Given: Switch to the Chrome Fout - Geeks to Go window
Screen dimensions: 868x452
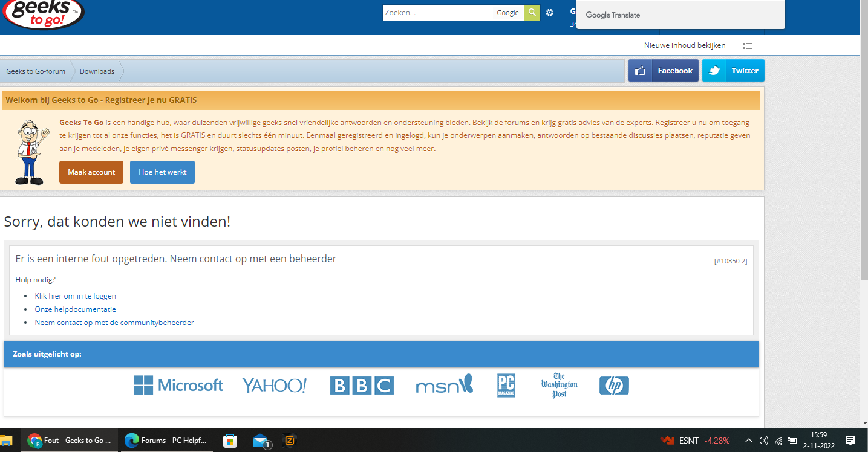Looking at the screenshot, I should tap(70, 441).
